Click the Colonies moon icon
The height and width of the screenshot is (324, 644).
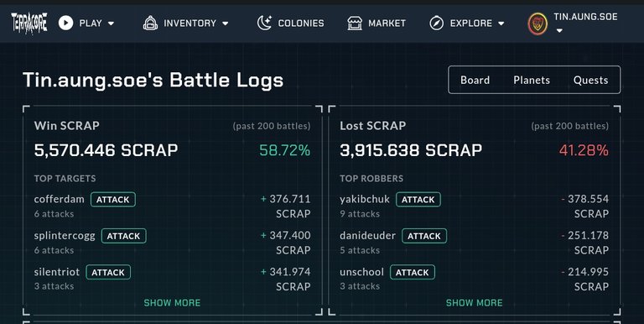coord(264,23)
